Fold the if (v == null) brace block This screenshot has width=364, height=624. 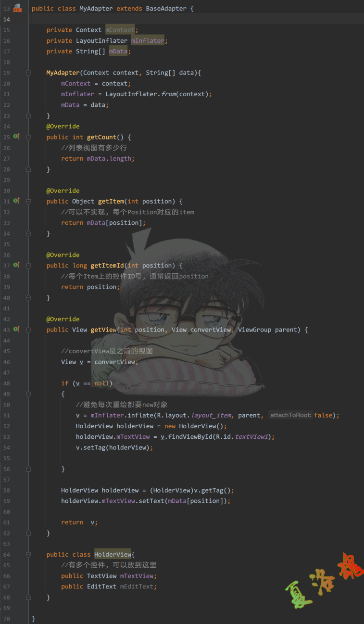click(x=28, y=394)
